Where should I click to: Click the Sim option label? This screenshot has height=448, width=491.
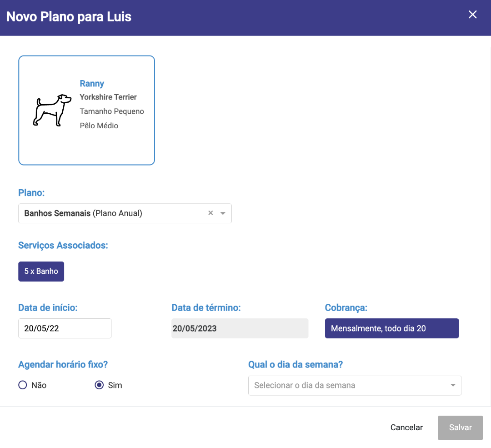[115, 385]
